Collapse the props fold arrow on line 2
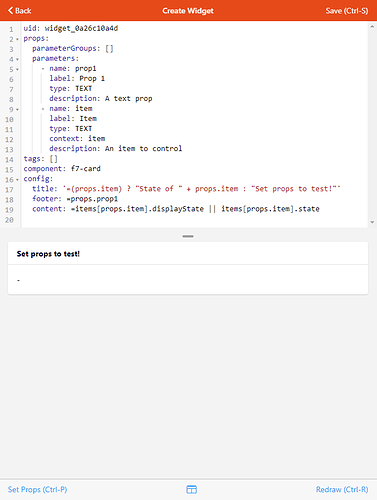377x500 pixels. coord(17,39)
